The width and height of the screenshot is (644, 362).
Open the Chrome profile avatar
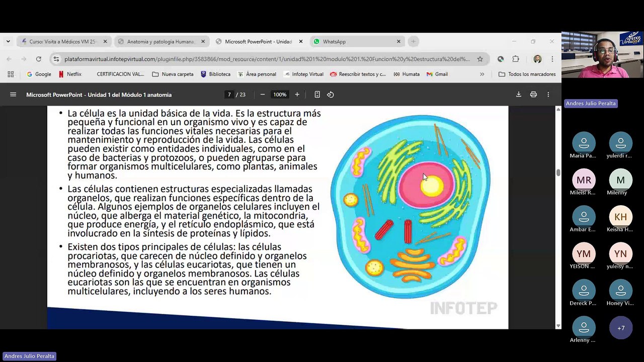pos(537,59)
